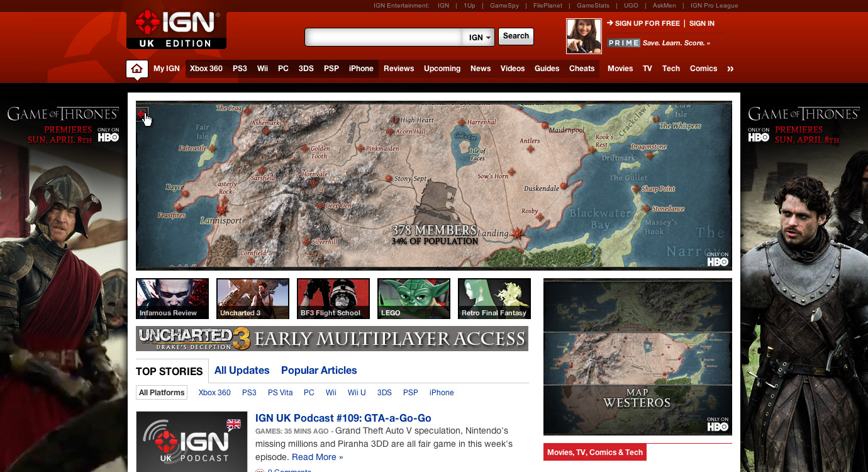Click UGO in top network bar

point(631,6)
